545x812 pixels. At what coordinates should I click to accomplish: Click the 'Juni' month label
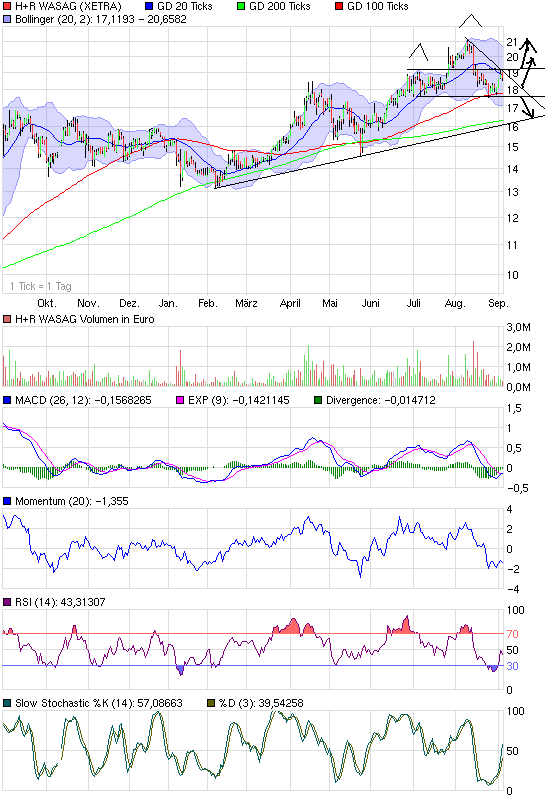coord(370,303)
